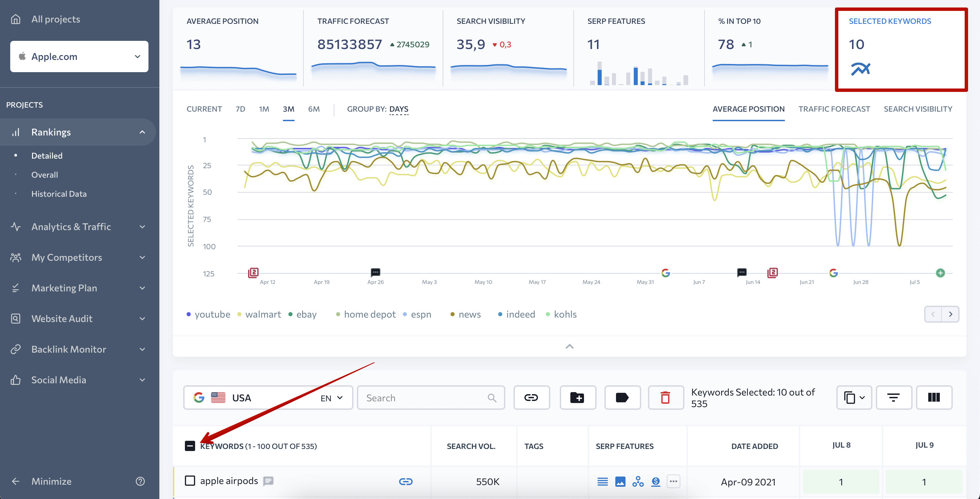Click the tag/label icon in toolbar
The height and width of the screenshot is (499, 980).
(622, 397)
